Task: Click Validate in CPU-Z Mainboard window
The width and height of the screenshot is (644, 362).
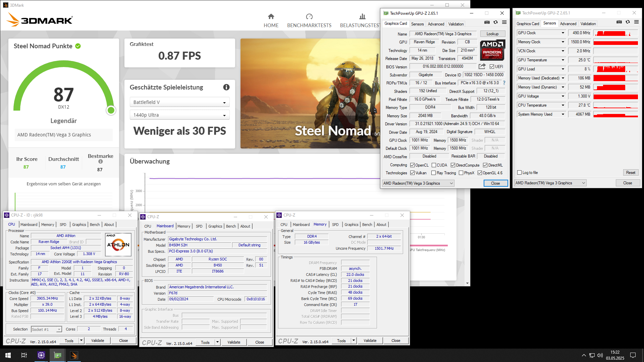Action: pos(234,342)
